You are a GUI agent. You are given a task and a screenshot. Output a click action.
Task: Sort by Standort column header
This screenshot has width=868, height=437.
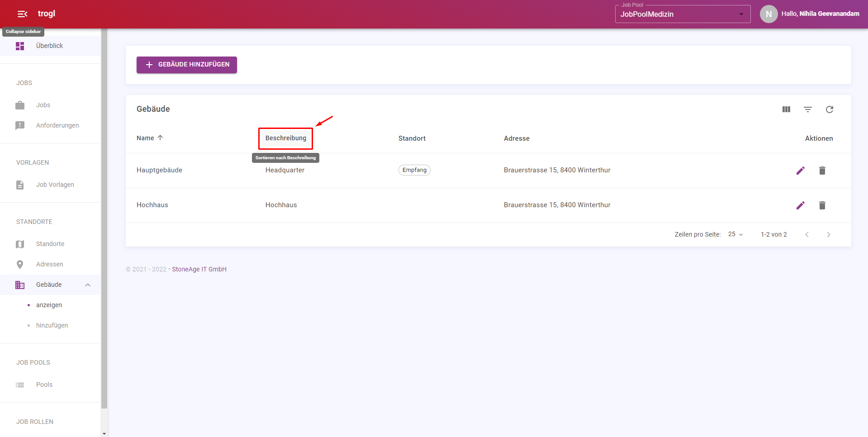click(x=412, y=138)
